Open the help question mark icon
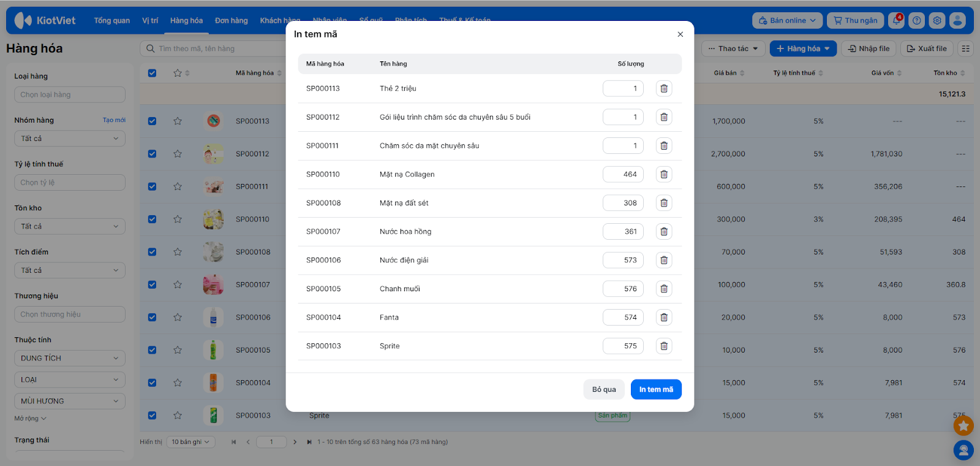 [x=917, y=20]
